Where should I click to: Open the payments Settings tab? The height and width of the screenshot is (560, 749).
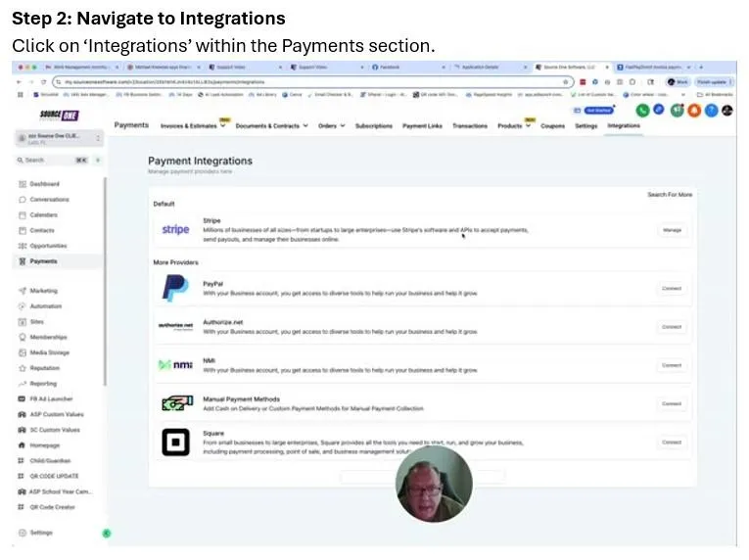(x=586, y=125)
